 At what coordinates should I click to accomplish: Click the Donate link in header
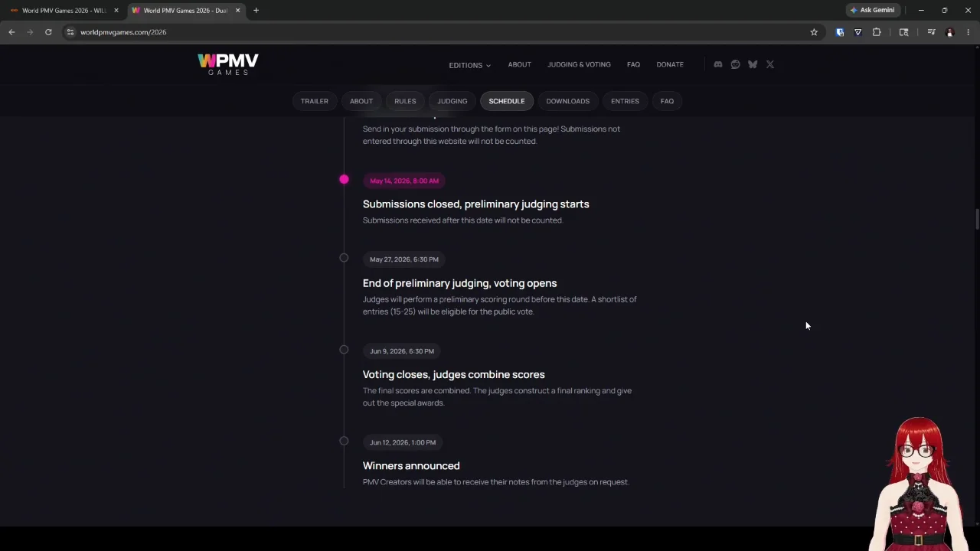click(x=670, y=64)
